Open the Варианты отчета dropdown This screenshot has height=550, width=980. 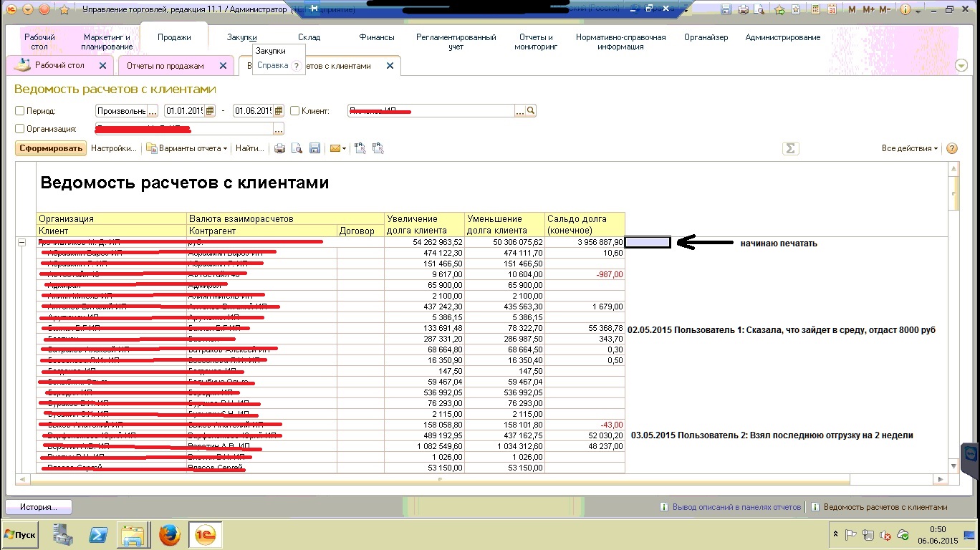coord(187,148)
